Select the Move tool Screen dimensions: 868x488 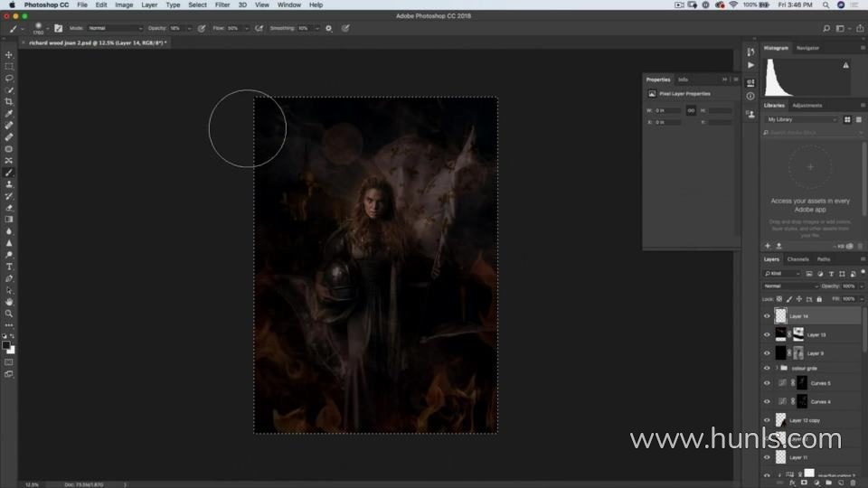(x=9, y=55)
